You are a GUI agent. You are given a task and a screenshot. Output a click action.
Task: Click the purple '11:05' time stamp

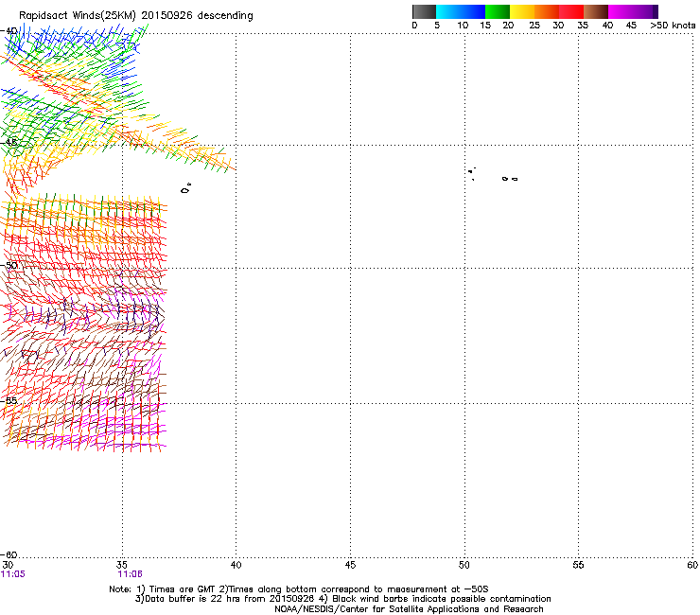13,574
